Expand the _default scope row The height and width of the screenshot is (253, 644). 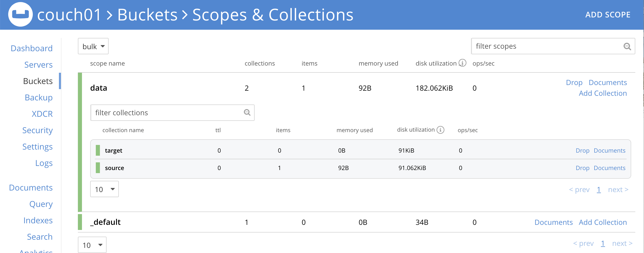pyautogui.click(x=105, y=222)
